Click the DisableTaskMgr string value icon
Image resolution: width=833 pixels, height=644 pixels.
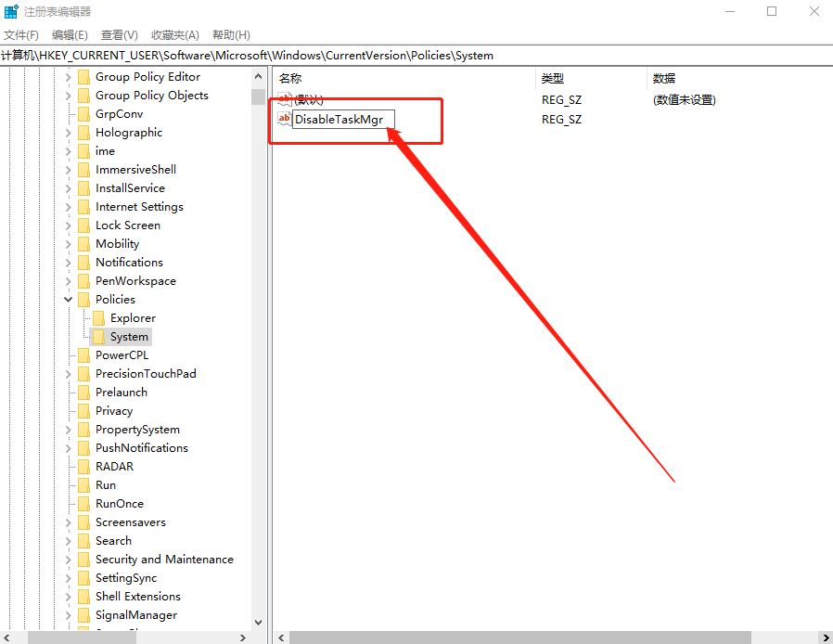pos(285,119)
